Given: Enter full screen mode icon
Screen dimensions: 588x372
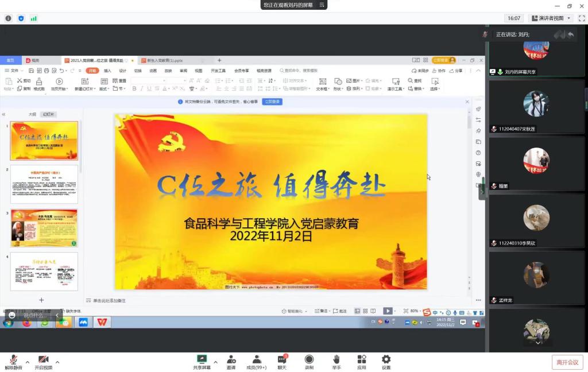Looking at the screenshot, I should (582, 18).
